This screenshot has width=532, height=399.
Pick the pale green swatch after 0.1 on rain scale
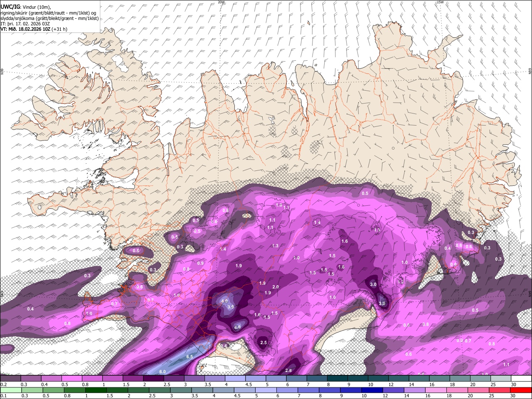[x=11, y=390]
